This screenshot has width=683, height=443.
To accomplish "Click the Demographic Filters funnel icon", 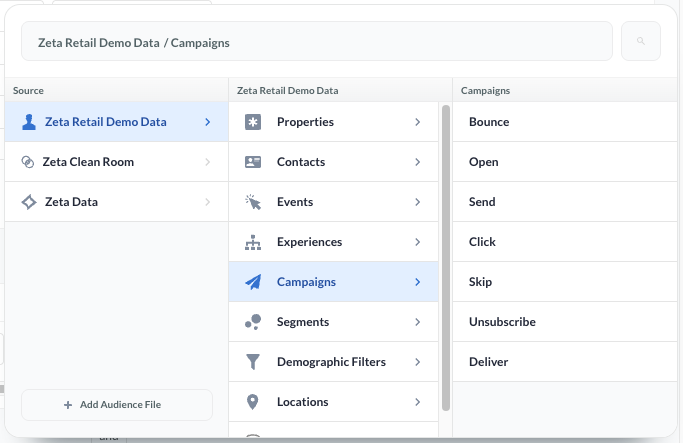I will click(253, 362).
